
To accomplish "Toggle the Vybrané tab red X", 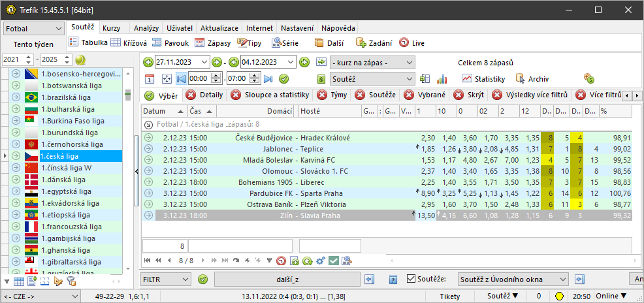I will tap(409, 95).
